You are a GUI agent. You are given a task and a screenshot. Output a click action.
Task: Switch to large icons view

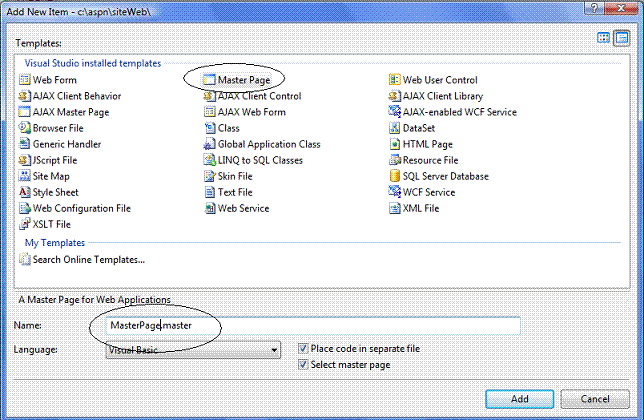pos(603,38)
